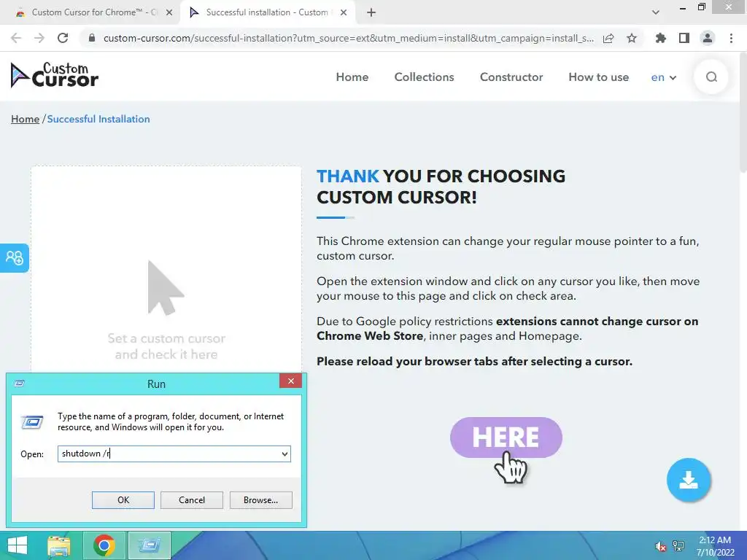Open the Constructor nav item
The width and height of the screenshot is (747, 560).
point(511,77)
